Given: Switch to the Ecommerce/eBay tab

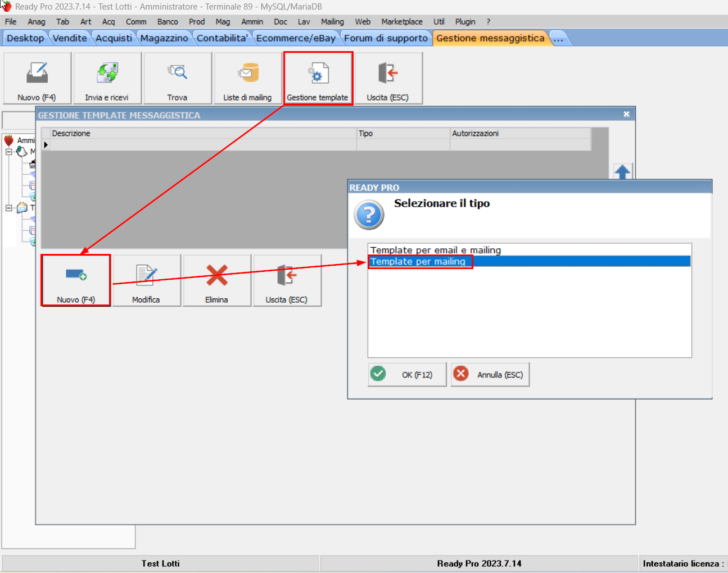Looking at the screenshot, I should click(296, 38).
